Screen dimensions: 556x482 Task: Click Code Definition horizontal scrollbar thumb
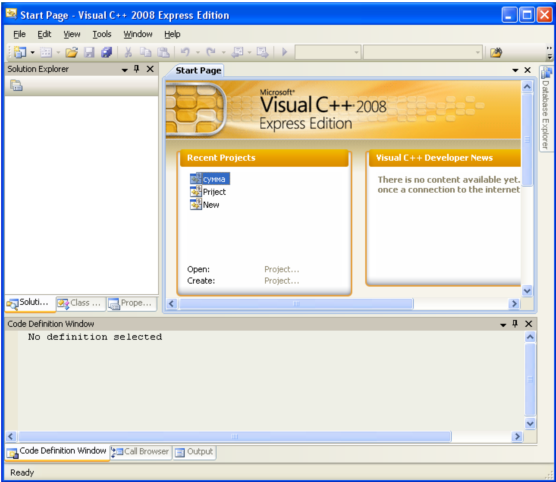[235, 436]
